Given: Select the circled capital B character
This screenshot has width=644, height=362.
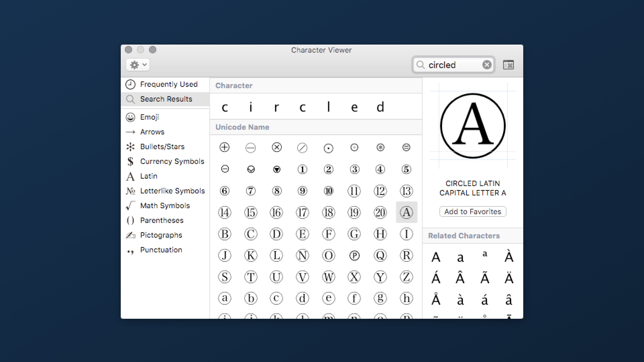Looking at the screenshot, I should [x=225, y=234].
